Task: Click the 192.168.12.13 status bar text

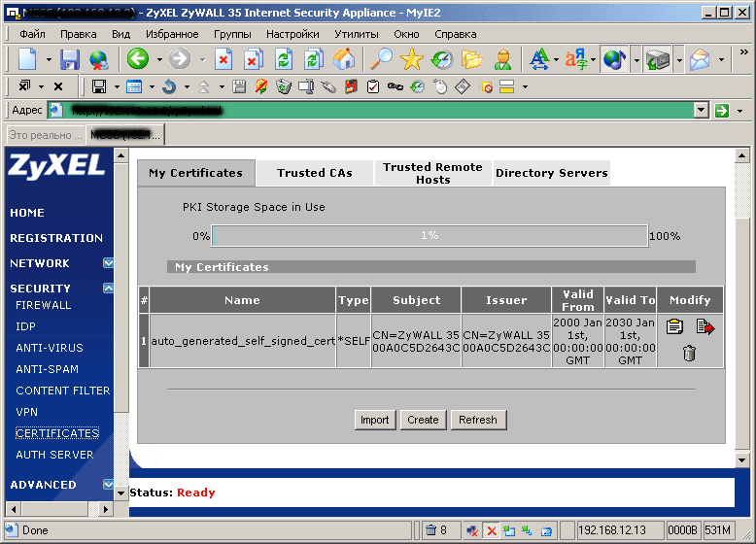Action: coord(612,530)
